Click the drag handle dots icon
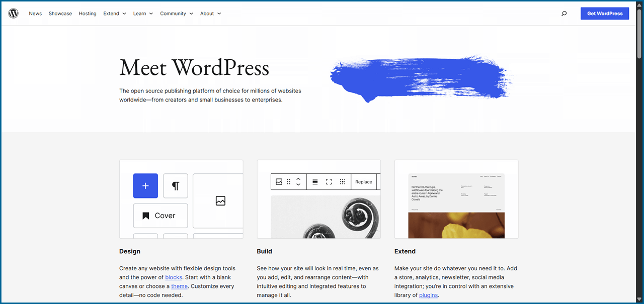Viewport: 644px width, 304px height. [x=289, y=182]
